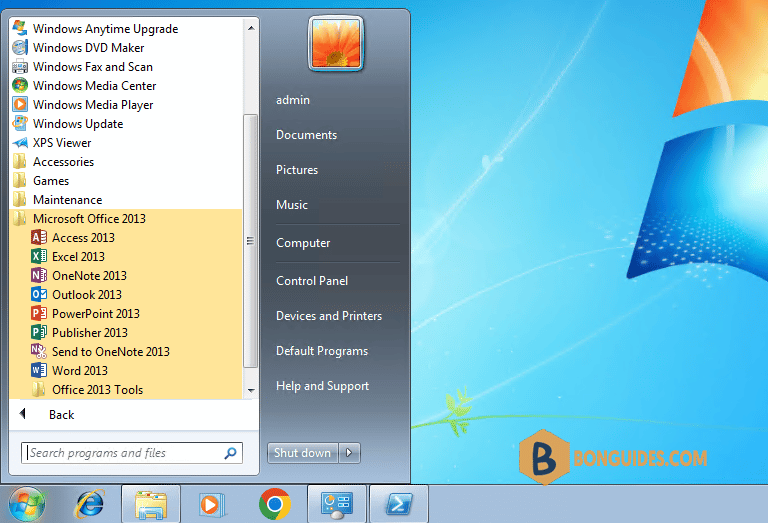
Task: Click the programs list scroll down arrow
Action: [x=251, y=390]
